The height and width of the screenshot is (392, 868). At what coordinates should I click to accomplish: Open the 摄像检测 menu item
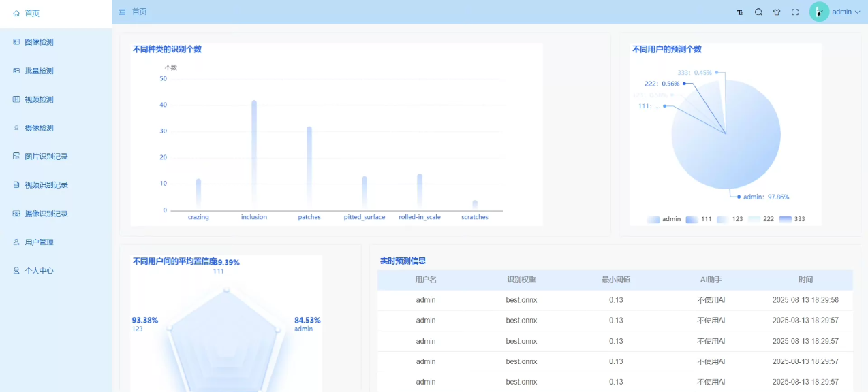56,128
